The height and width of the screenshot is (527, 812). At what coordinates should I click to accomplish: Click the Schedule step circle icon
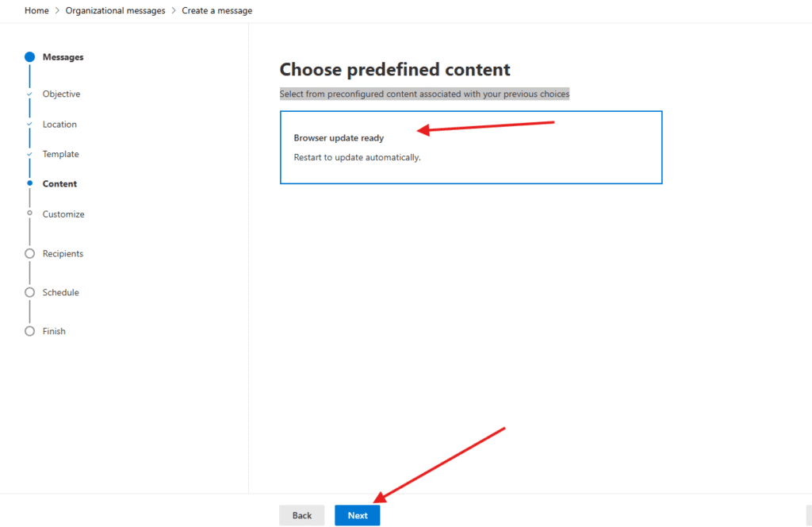click(x=29, y=292)
